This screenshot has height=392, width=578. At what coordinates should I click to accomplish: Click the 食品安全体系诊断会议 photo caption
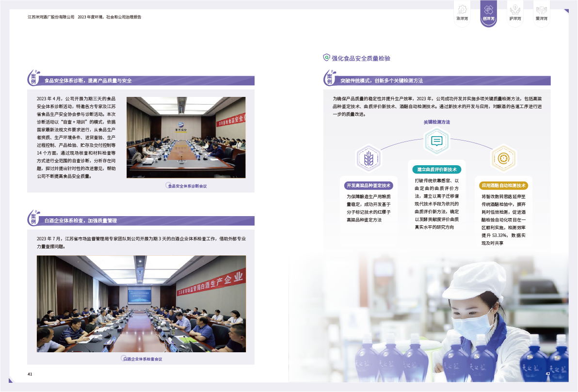[x=187, y=186]
